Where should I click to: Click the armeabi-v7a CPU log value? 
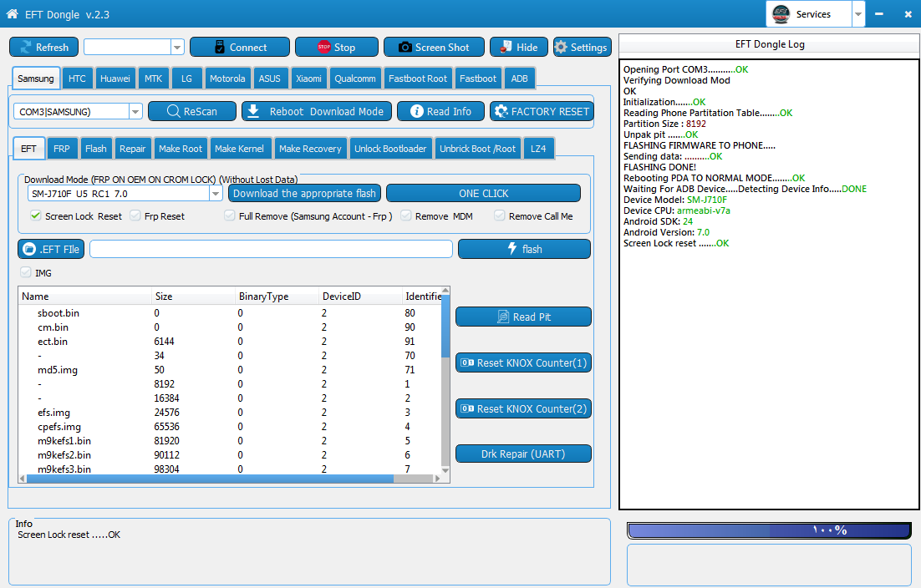[704, 210]
